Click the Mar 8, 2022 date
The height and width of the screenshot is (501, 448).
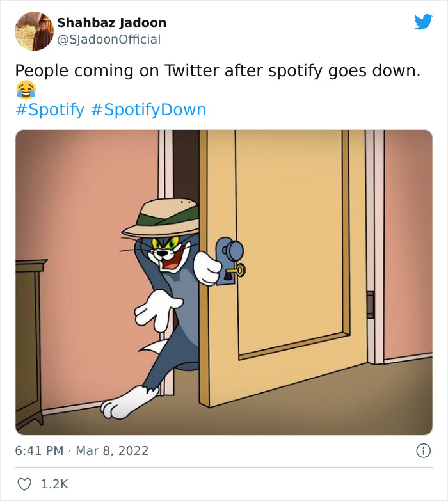(112, 450)
